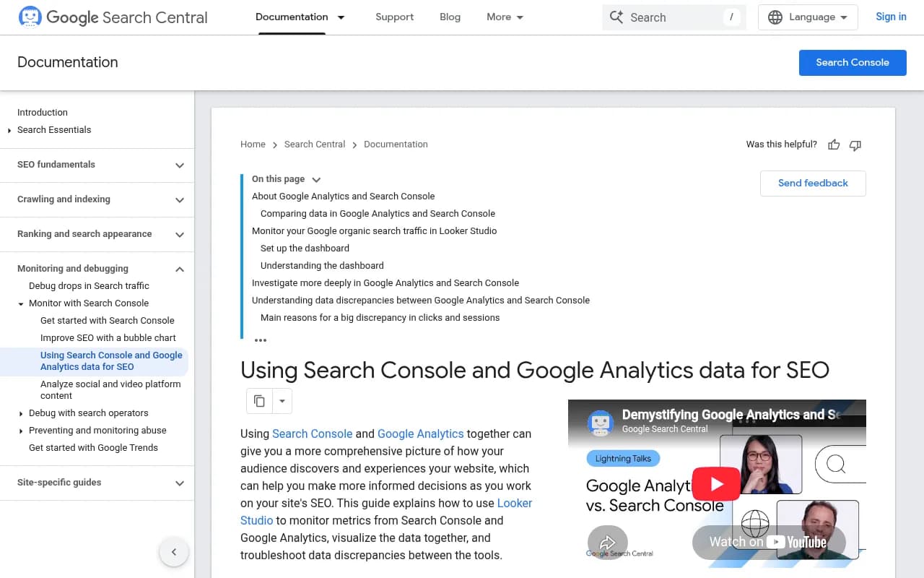Open the Looker Studio link in paragraph
Image resolution: width=924 pixels, height=578 pixels.
tap(386, 512)
